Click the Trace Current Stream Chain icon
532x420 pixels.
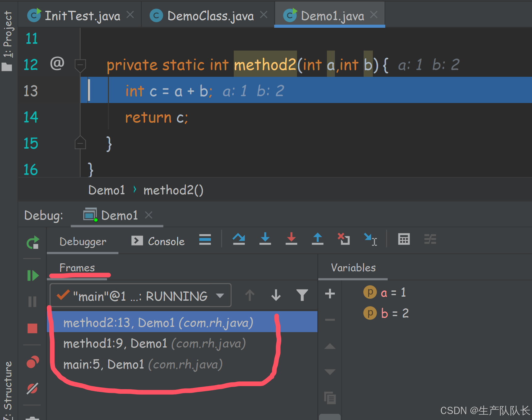click(x=430, y=239)
